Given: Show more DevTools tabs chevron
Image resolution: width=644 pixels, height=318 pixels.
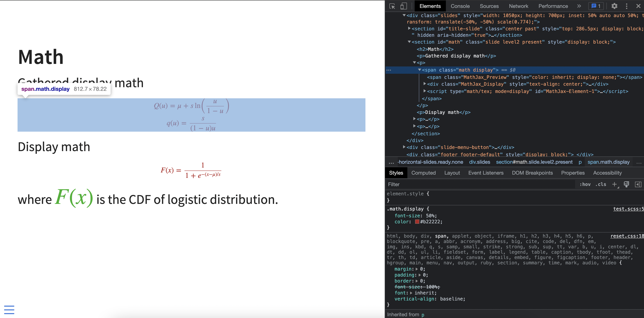Looking at the screenshot, I should (579, 6).
